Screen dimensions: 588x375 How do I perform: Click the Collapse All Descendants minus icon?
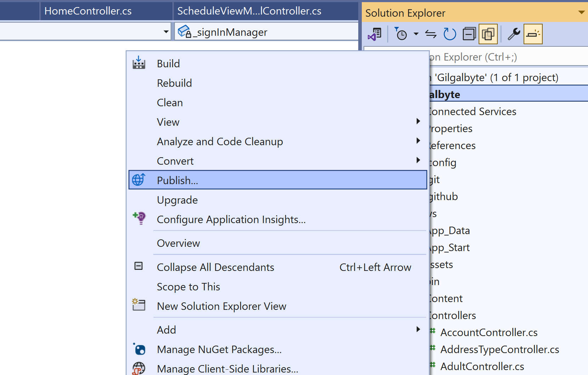[138, 266]
